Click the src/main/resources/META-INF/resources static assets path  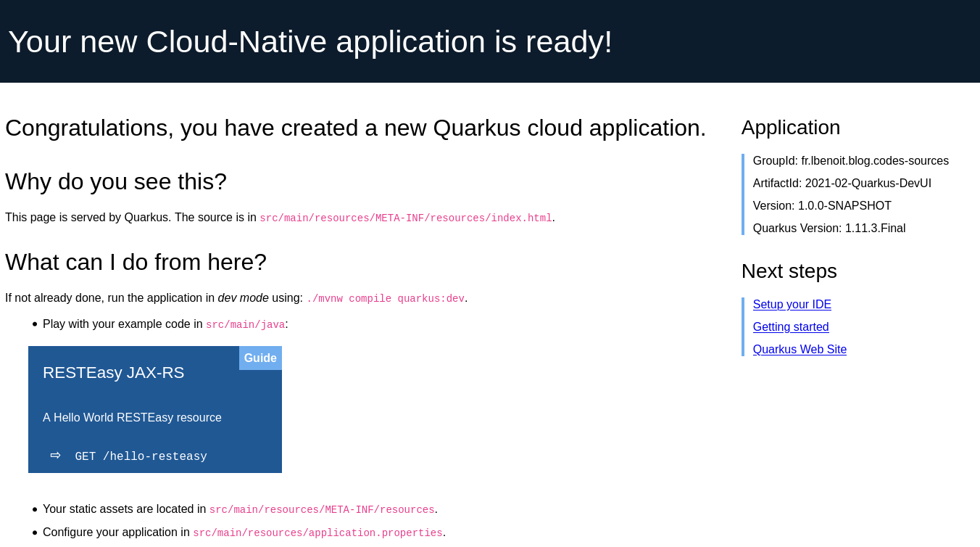[322, 510]
